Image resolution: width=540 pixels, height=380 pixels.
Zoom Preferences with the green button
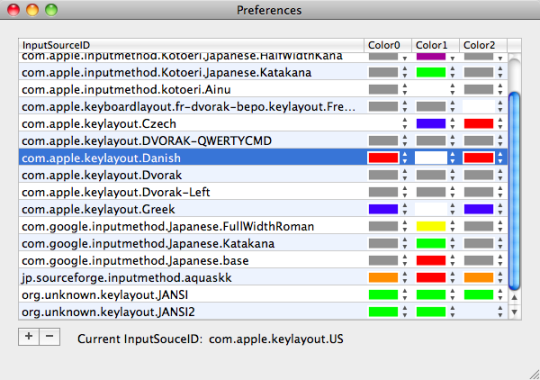pos(51,10)
